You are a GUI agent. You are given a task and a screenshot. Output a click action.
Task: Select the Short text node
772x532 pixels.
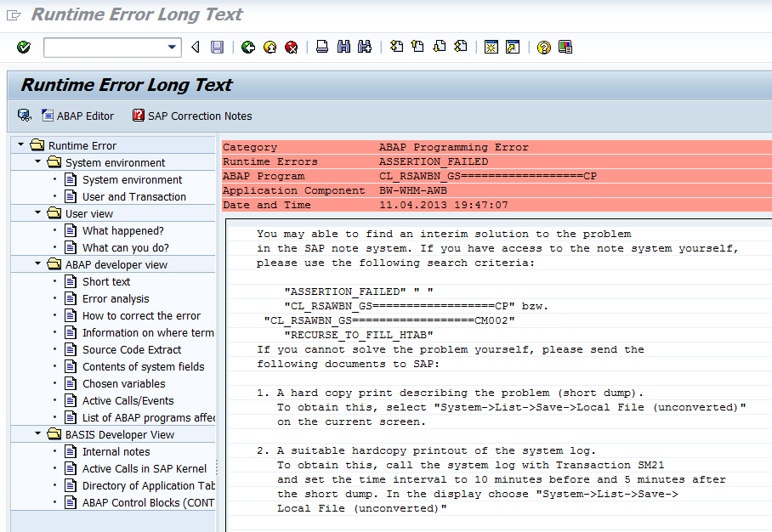106,282
